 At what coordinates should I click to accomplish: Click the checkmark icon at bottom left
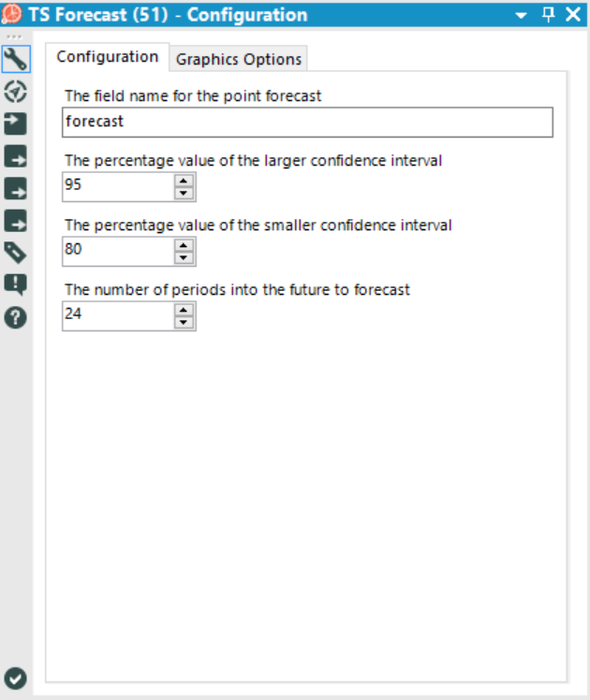tap(17, 678)
